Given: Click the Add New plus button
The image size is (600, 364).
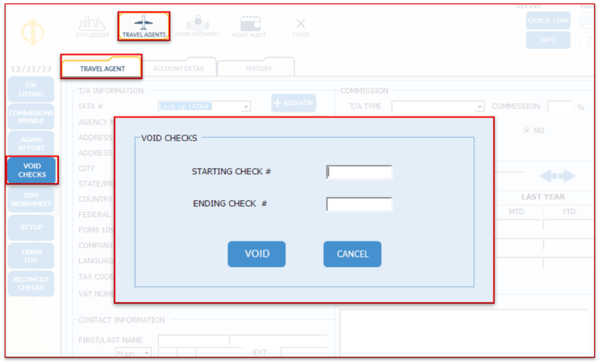Looking at the screenshot, I should 293,103.
